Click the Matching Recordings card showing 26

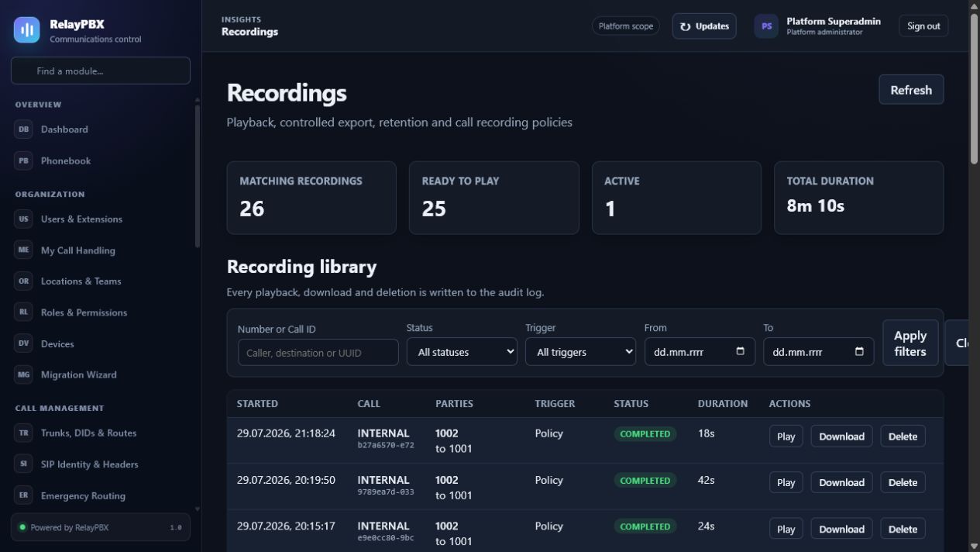click(311, 198)
